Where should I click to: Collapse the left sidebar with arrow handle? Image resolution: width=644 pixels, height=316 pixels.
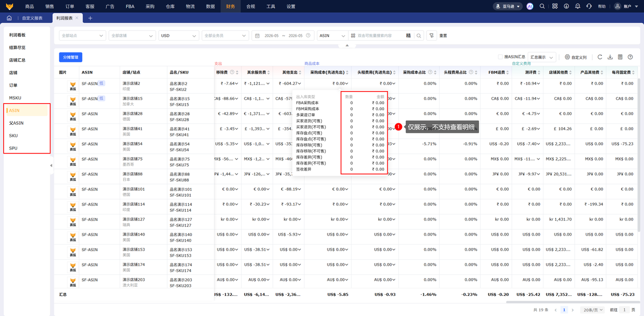pyautogui.click(x=51, y=165)
